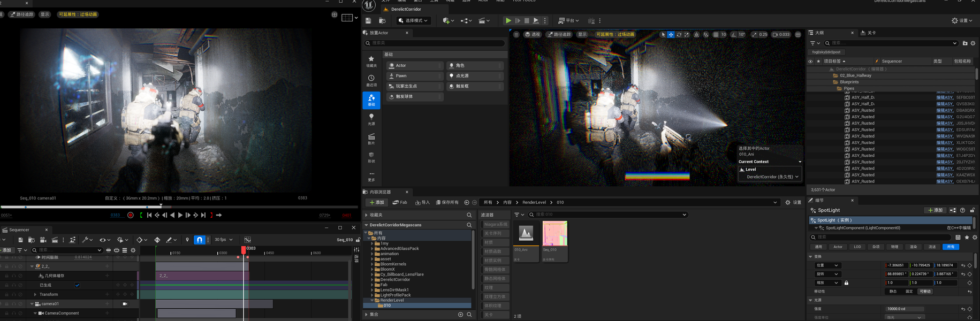Expand the Collections section in Content Browser
This screenshot has height=321, width=980.
(x=367, y=315)
